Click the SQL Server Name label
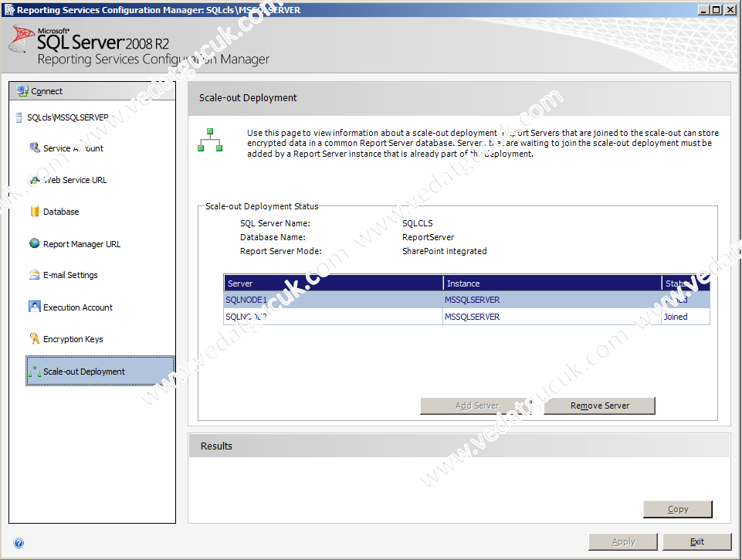The height and width of the screenshot is (560, 742). tap(275, 223)
